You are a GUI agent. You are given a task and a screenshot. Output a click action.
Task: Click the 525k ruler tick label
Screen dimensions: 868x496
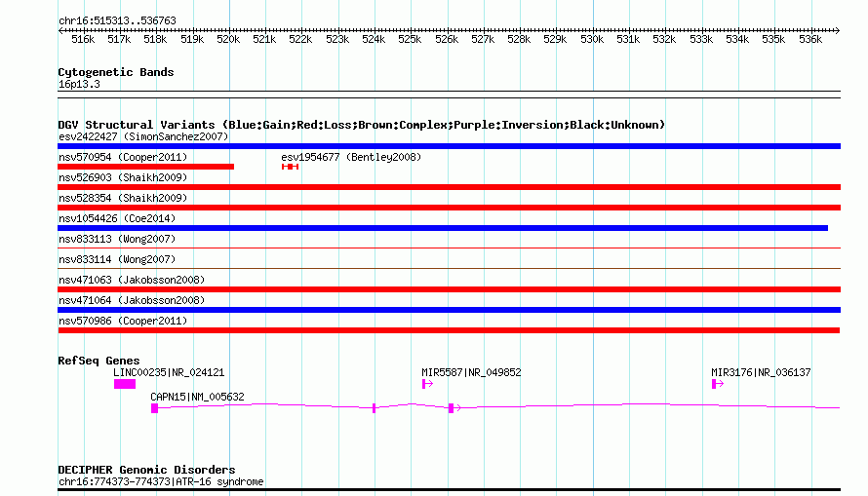[410, 39]
